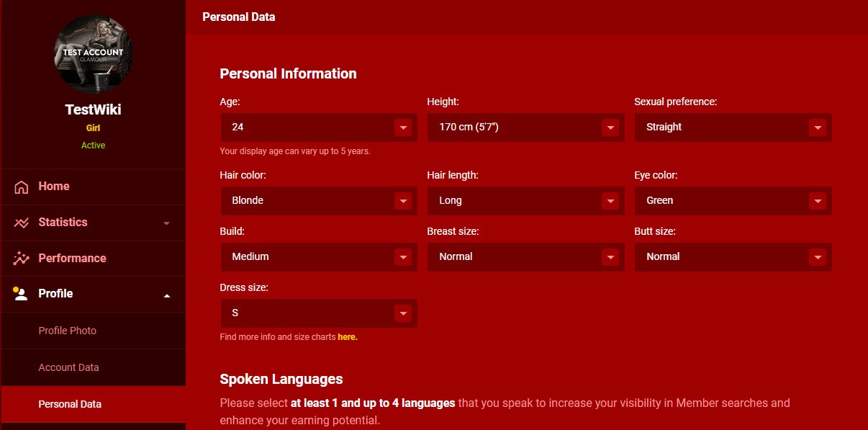This screenshot has width=868, height=430.
Task: Click the Profile person icon
Action: coord(20,293)
